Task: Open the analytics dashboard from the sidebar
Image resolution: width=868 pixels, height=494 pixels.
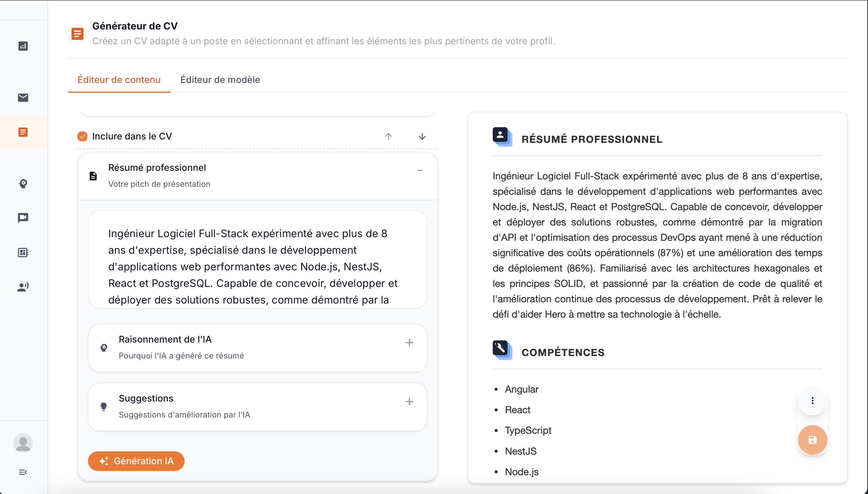Action: (23, 46)
